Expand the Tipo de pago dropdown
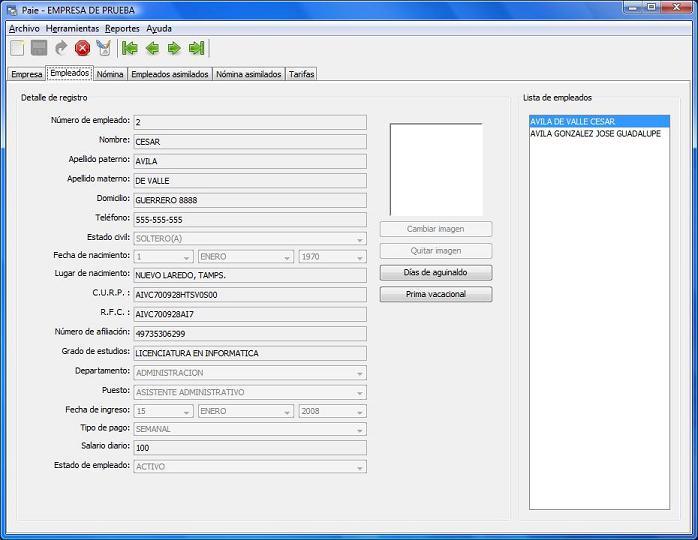The image size is (698, 540). pyautogui.click(x=360, y=429)
